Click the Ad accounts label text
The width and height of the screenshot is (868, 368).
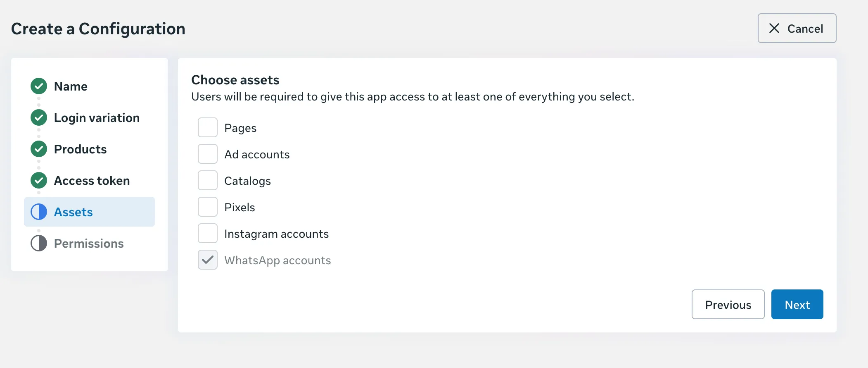(257, 155)
